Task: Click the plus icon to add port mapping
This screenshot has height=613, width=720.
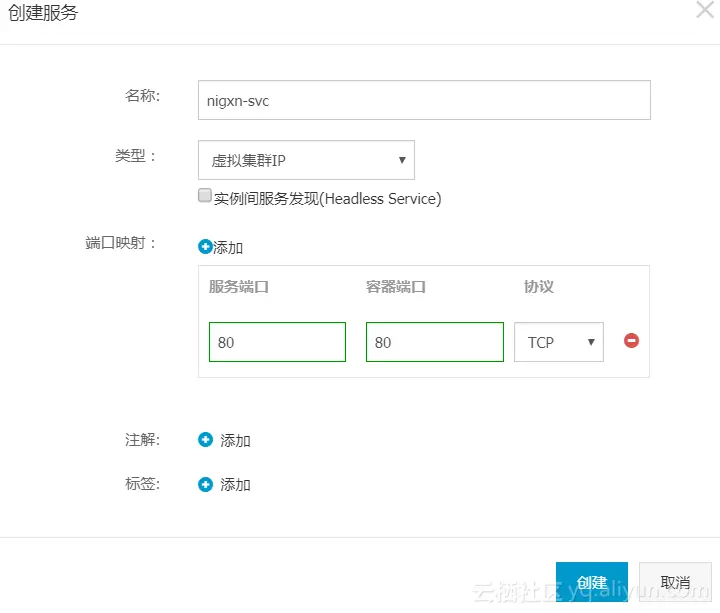Action: tap(205, 247)
